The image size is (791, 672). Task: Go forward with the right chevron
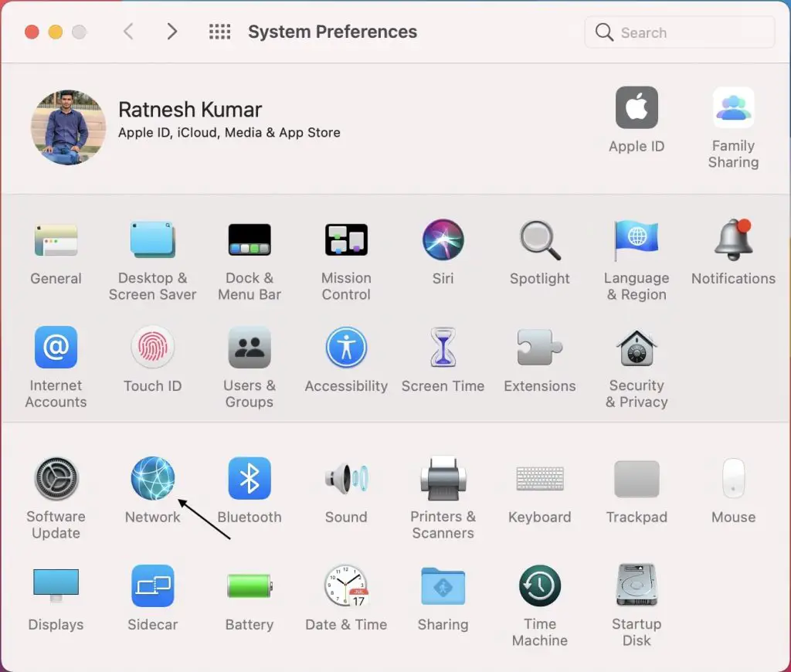[172, 31]
